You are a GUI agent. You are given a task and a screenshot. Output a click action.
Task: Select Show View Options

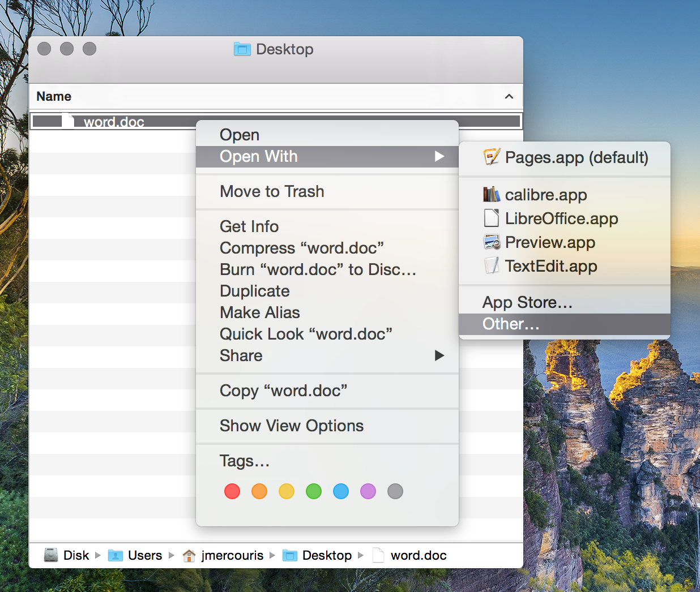click(327, 426)
